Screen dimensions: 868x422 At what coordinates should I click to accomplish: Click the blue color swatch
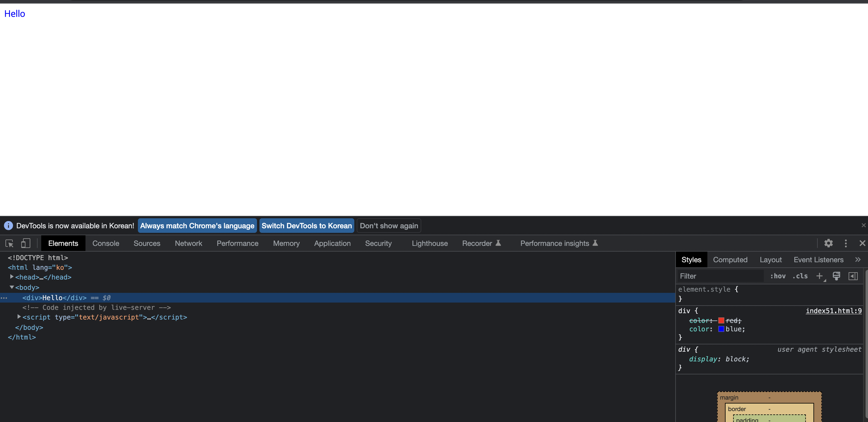[x=721, y=329]
